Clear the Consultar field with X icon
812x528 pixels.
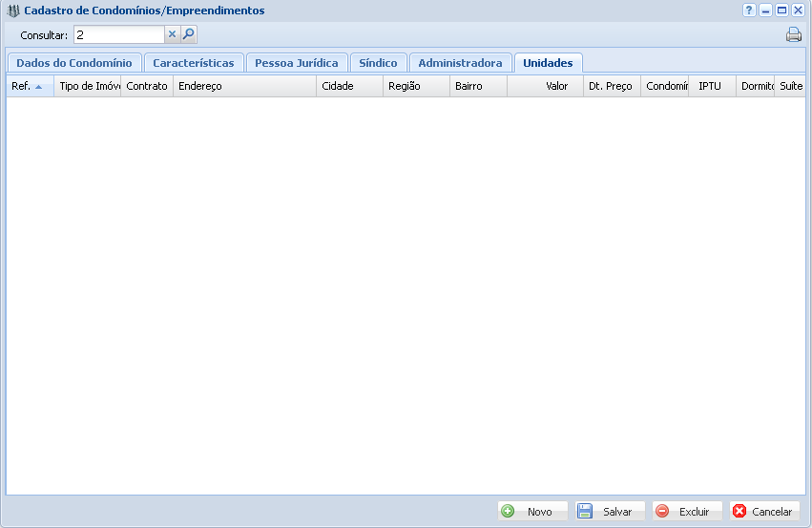[x=173, y=34]
